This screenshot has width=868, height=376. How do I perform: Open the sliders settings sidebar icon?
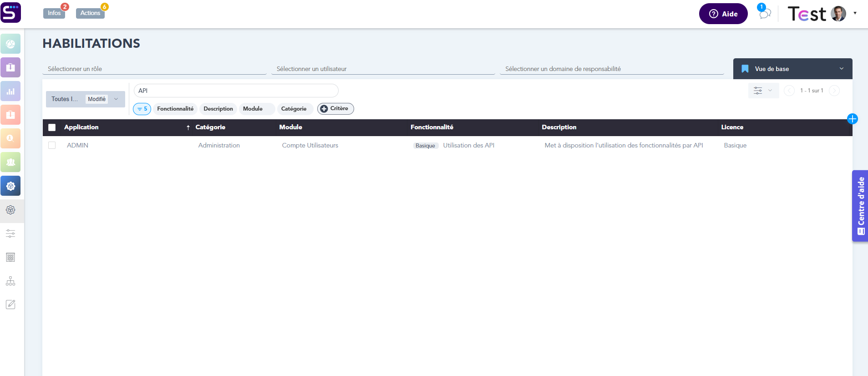pos(10,234)
